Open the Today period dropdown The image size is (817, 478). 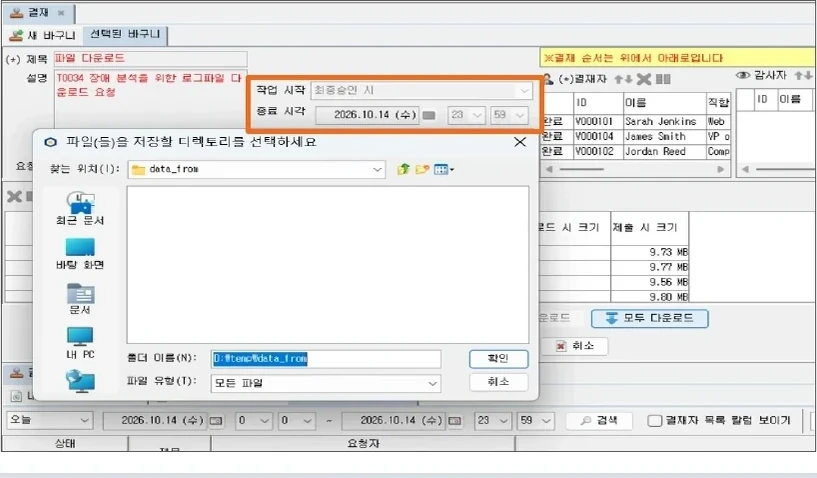[49, 420]
